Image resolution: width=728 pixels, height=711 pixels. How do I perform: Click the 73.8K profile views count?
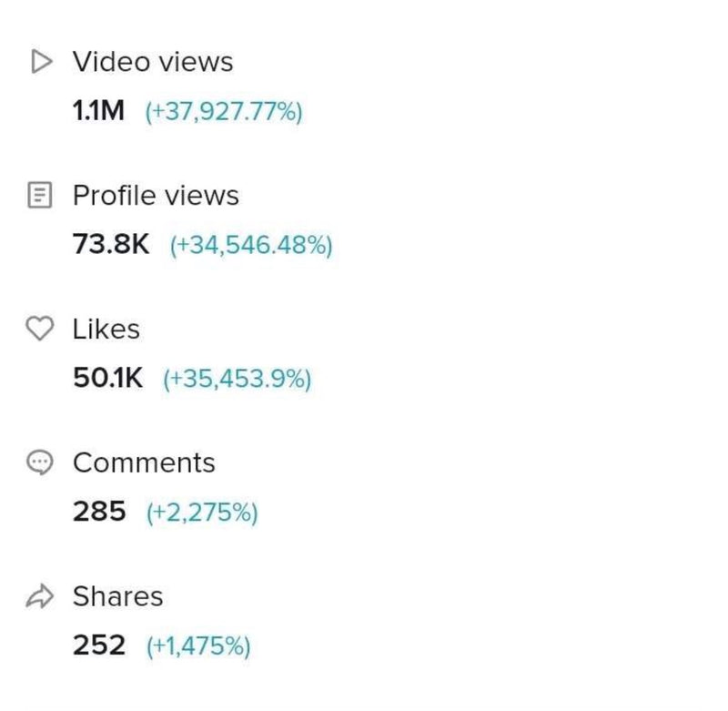pos(110,245)
